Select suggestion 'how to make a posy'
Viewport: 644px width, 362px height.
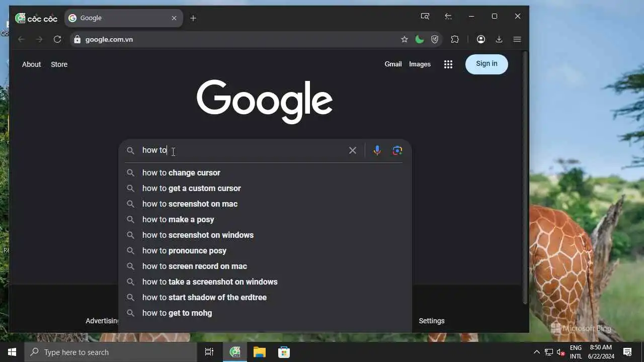(x=265, y=219)
